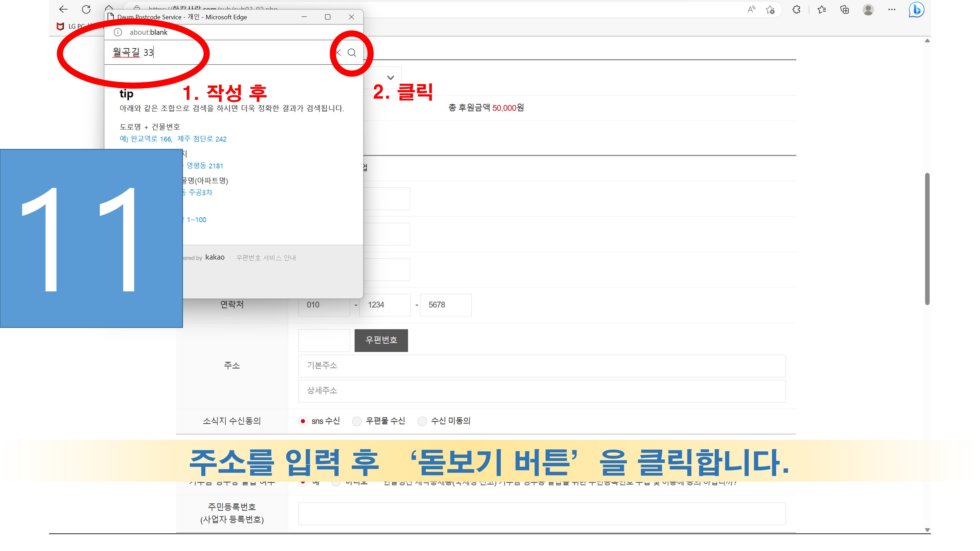Open the user profile avatar icon

tap(868, 10)
